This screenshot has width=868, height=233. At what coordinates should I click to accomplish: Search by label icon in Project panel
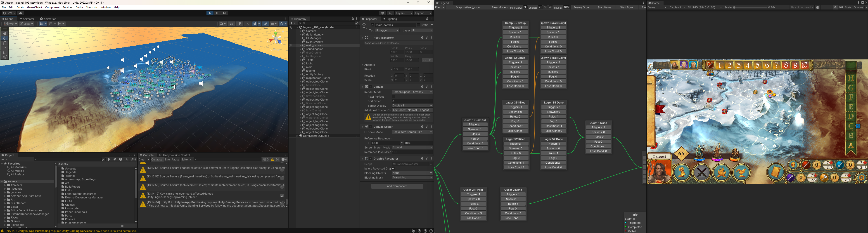(x=115, y=159)
